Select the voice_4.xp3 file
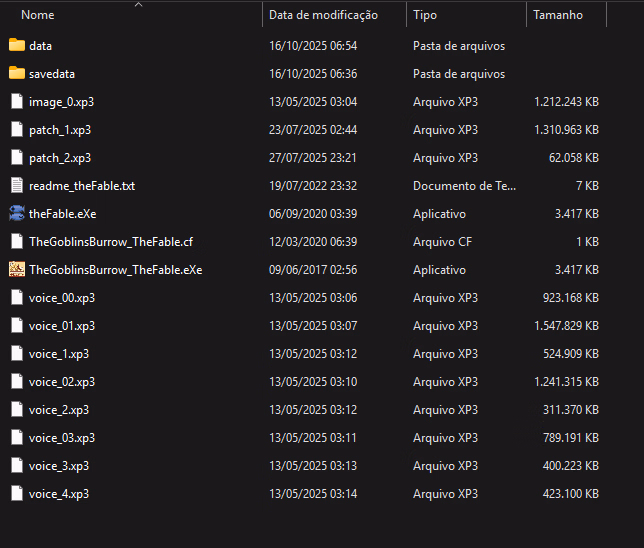Viewport: 644px width, 548px height. point(59,494)
